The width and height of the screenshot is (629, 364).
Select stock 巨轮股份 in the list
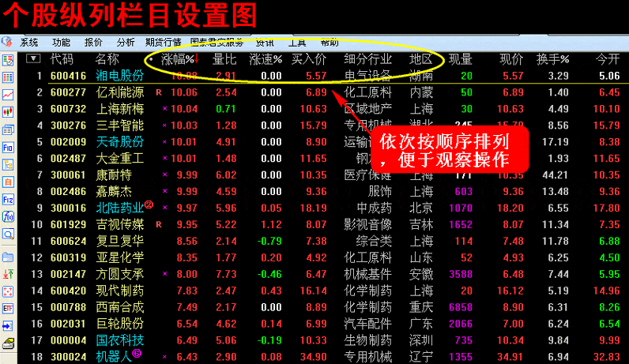[x=119, y=324]
